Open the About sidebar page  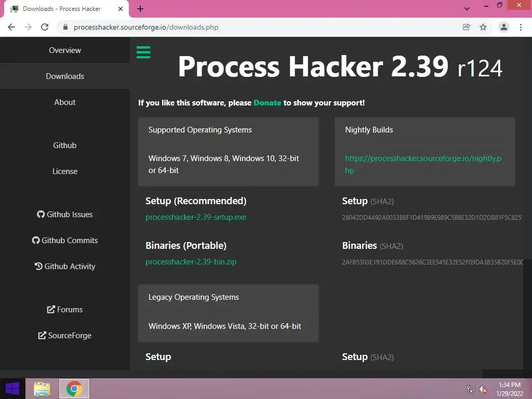pos(65,102)
